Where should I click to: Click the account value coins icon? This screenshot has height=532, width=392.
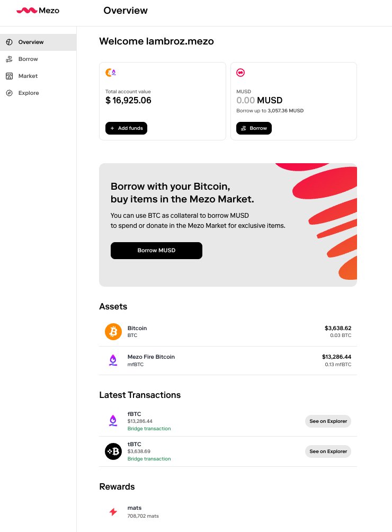(x=111, y=72)
